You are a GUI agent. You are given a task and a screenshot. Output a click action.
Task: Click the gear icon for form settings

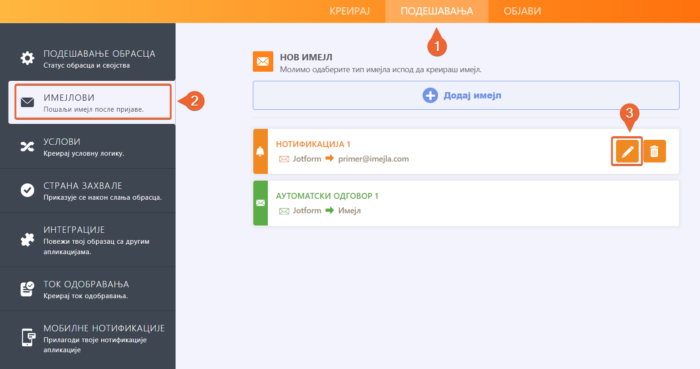tap(27, 58)
